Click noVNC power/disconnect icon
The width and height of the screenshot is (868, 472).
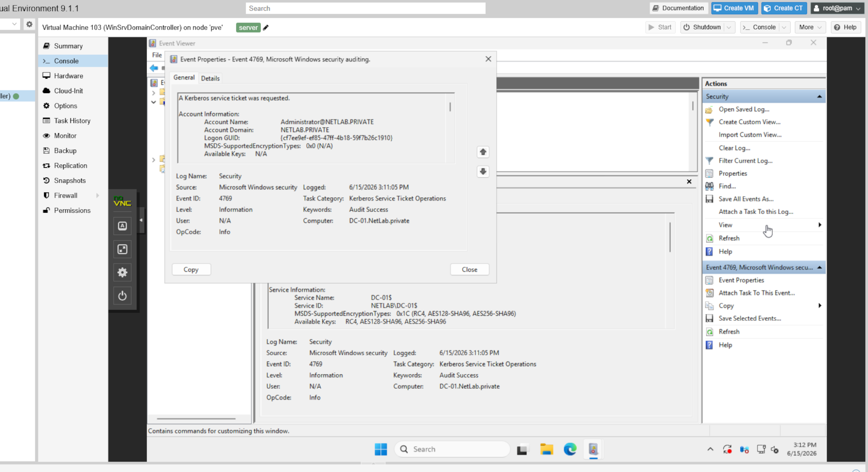pos(122,296)
